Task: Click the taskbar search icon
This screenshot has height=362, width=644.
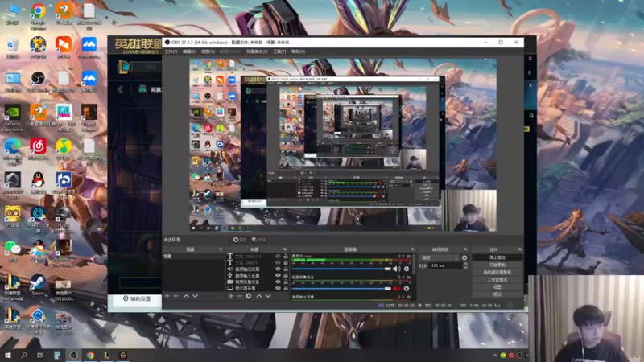Action: [24, 356]
